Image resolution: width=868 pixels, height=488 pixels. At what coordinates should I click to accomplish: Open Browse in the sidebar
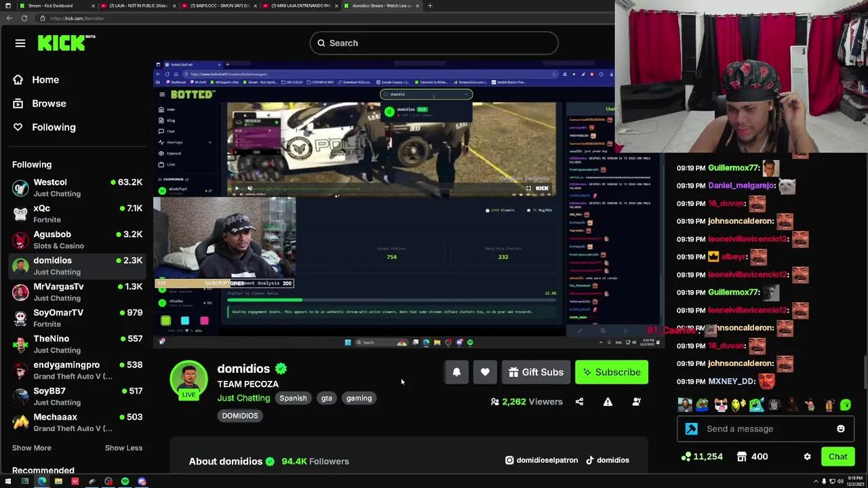tap(49, 103)
